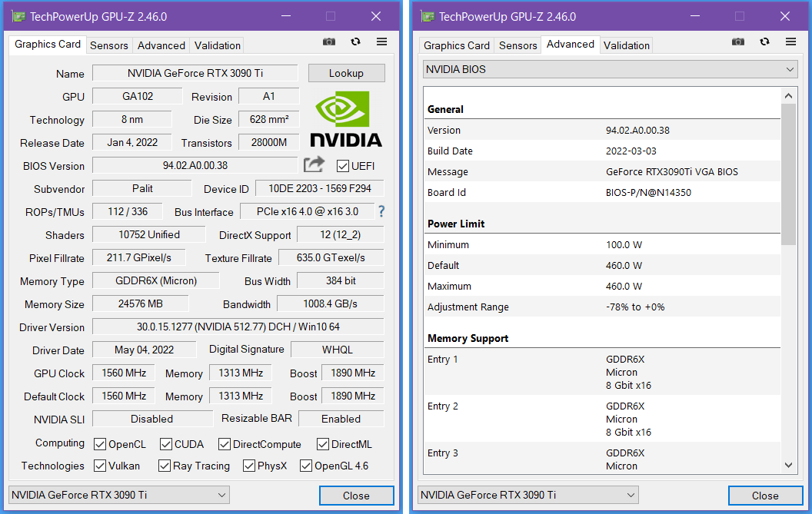Screen dimensions: 812x514
Task: Click the Advanced panel scrollbar thumb
Action: 788,174
